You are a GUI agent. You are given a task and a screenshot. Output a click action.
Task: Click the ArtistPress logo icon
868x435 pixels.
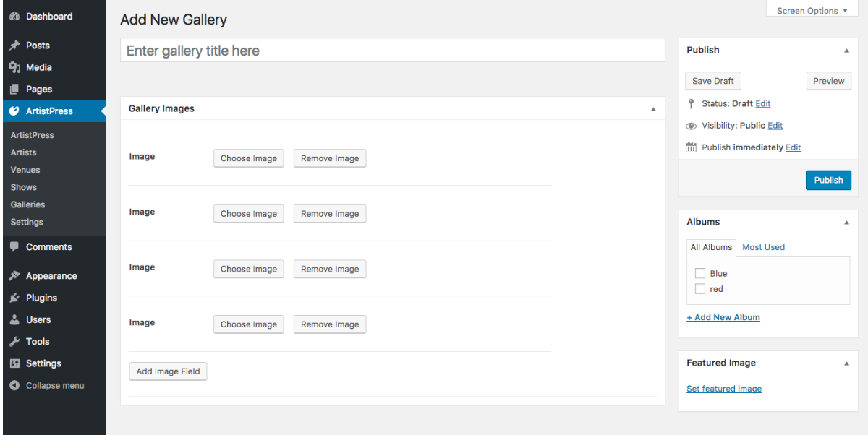(x=14, y=111)
